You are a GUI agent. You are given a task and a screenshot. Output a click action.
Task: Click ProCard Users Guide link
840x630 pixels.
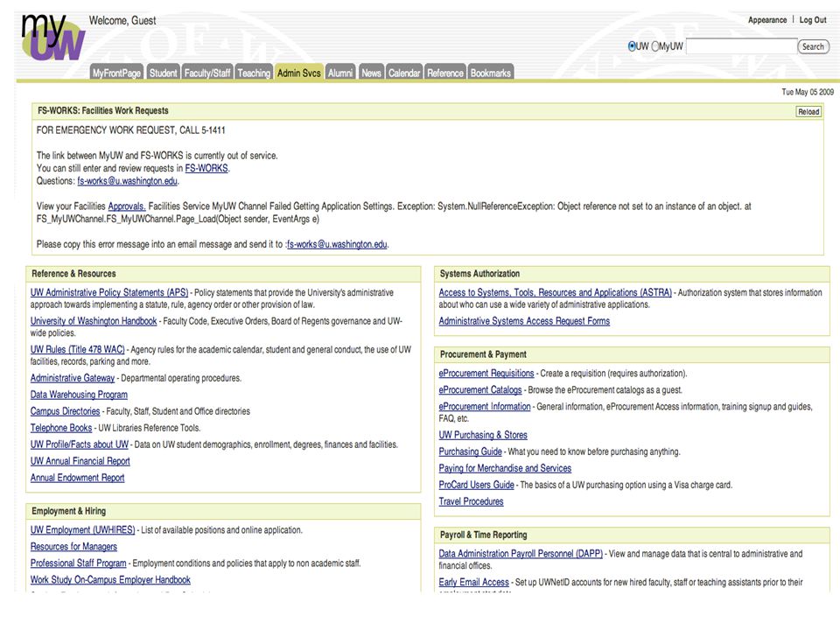click(x=476, y=484)
